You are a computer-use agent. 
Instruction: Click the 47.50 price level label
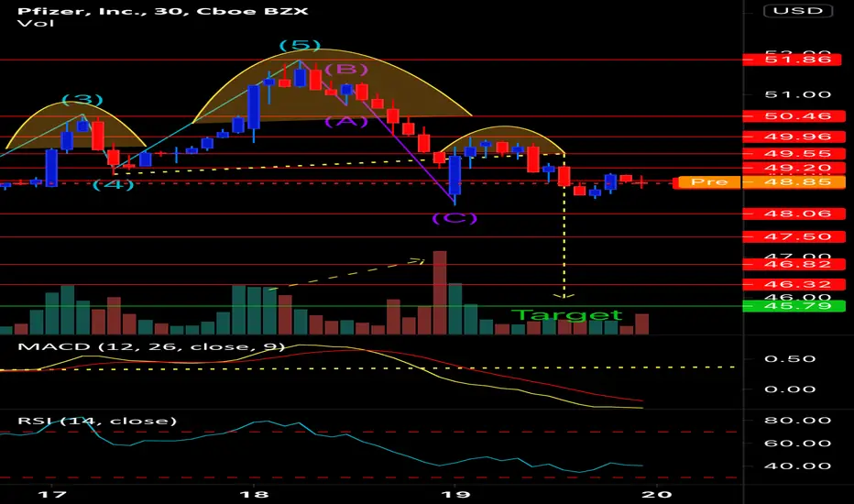(794, 236)
